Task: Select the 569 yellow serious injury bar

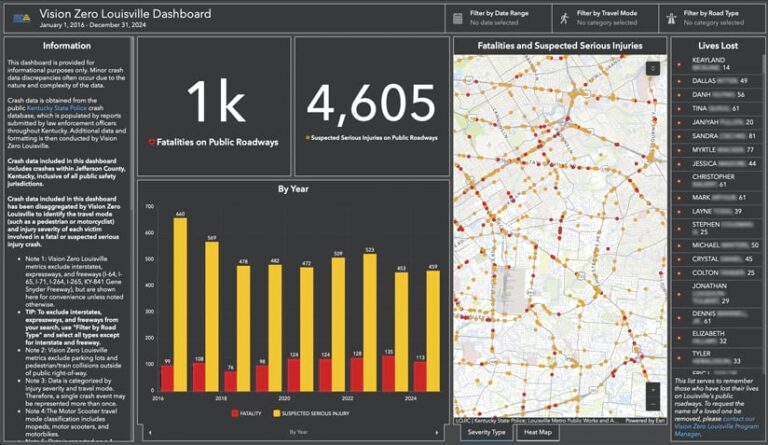Action: coord(212,316)
